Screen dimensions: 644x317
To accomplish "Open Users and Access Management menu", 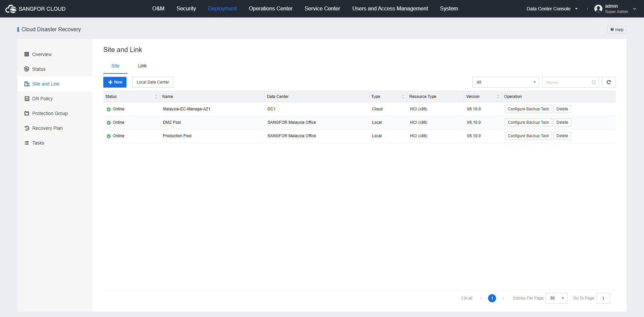I will [390, 9].
